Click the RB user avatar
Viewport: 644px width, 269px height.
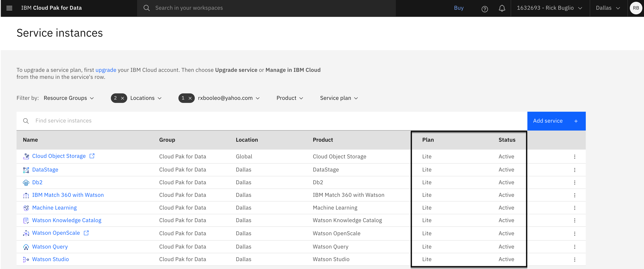tap(636, 8)
